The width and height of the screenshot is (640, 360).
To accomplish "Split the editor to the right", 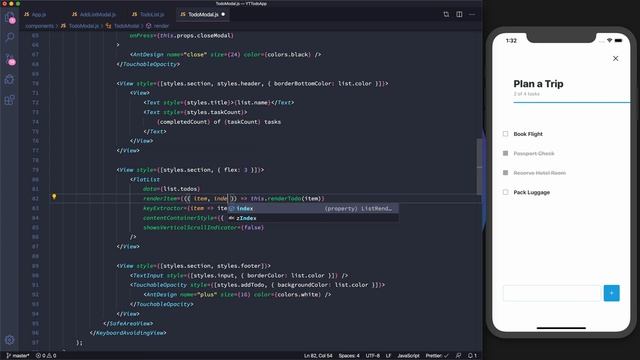I will tap(459, 14).
